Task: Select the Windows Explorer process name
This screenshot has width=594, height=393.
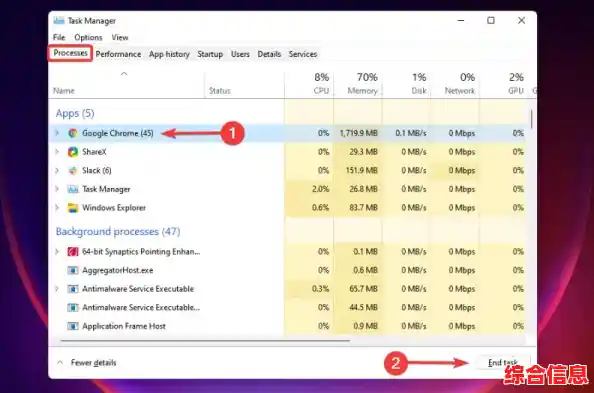Action: point(114,208)
